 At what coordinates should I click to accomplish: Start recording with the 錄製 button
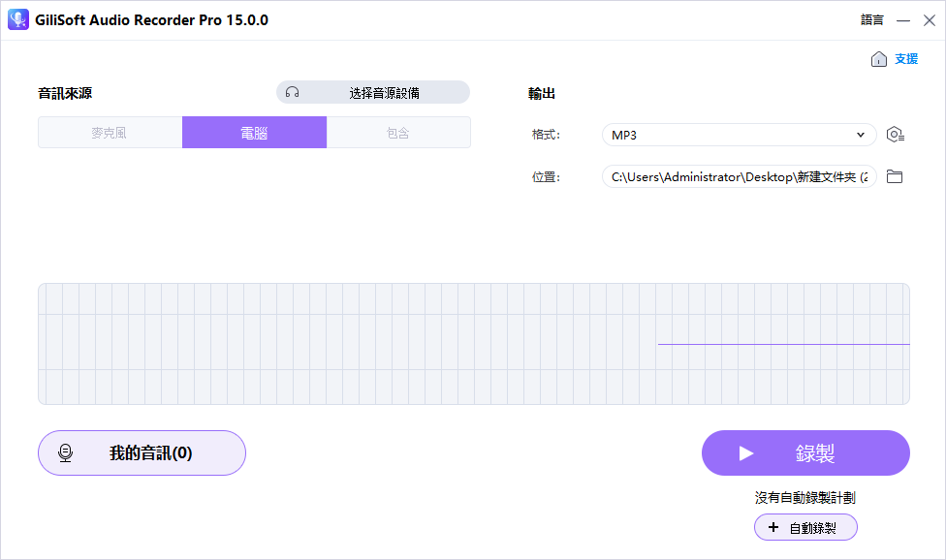[805, 452]
